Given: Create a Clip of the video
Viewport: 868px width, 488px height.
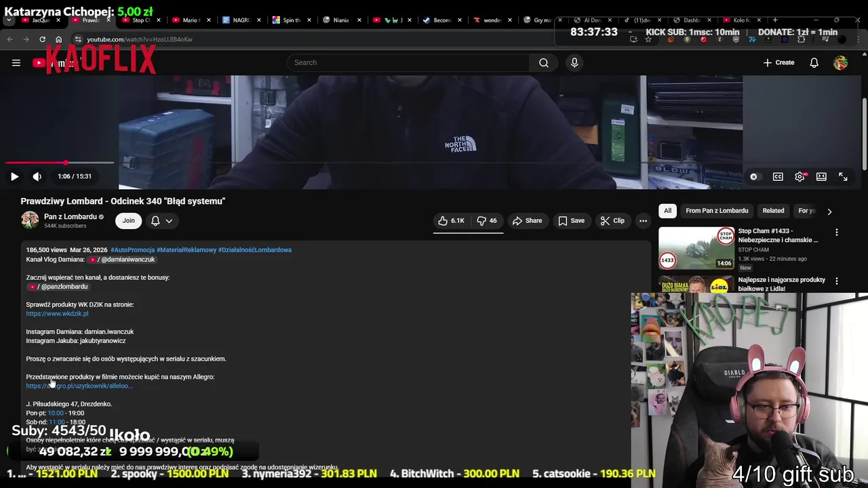Looking at the screenshot, I should click(612, 221).
